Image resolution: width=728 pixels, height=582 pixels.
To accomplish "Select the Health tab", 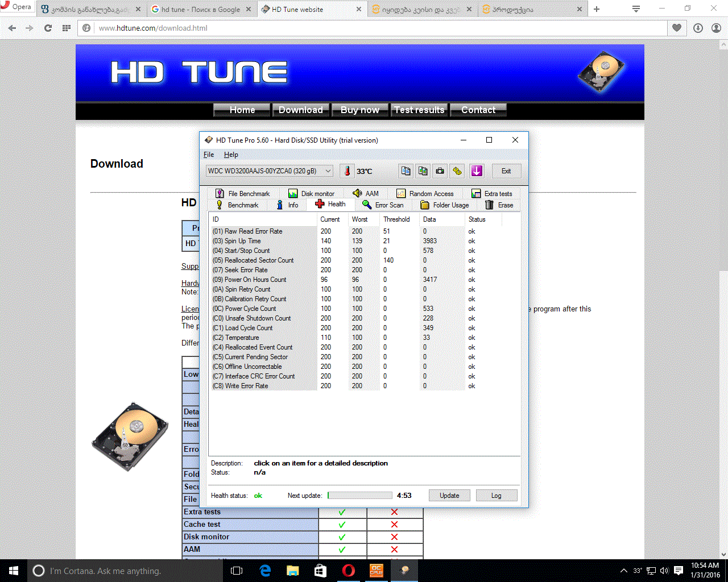I will (330, 204).
